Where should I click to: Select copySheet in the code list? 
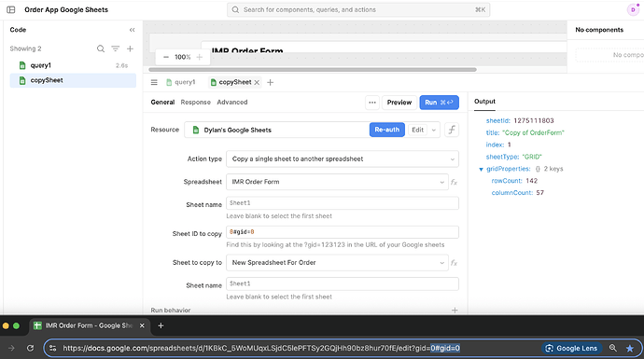[73, 80]
